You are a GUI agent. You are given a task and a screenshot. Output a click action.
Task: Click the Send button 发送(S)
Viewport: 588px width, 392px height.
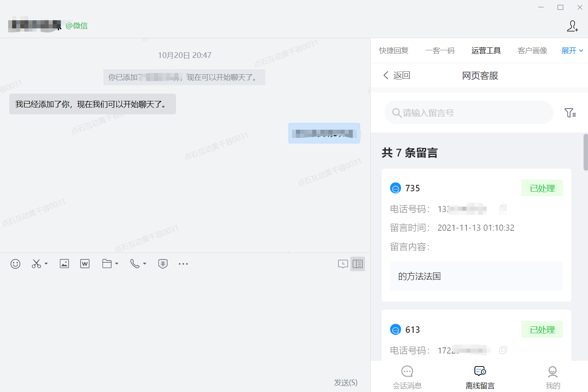coord(346,382)
